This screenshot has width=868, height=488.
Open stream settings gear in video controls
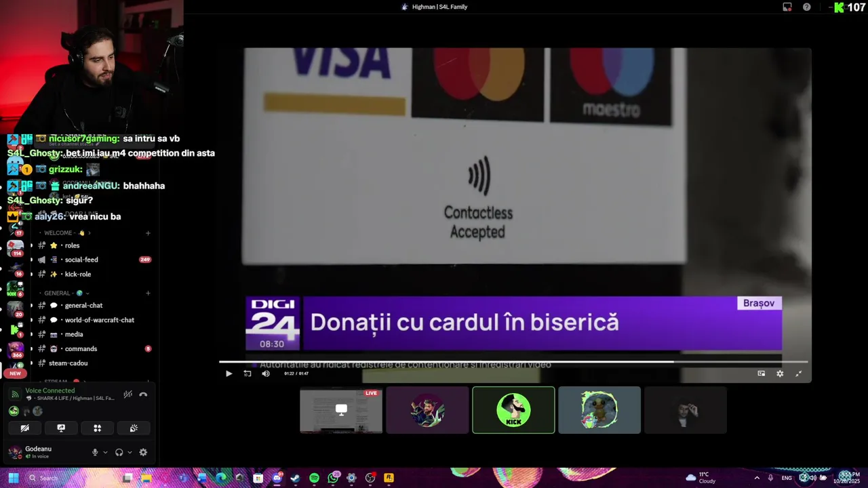tap(780, 373)
